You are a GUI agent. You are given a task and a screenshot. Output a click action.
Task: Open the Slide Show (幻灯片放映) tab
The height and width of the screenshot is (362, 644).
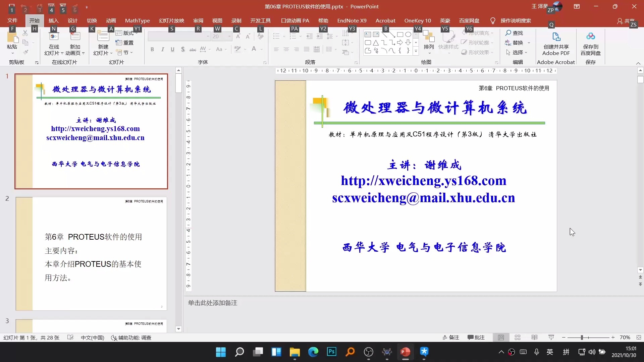click(171, 20)
